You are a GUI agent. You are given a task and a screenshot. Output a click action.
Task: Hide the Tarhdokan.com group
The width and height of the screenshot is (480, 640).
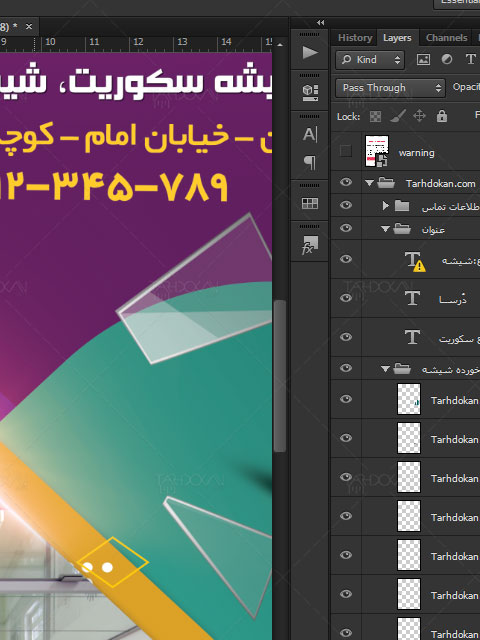346,182
